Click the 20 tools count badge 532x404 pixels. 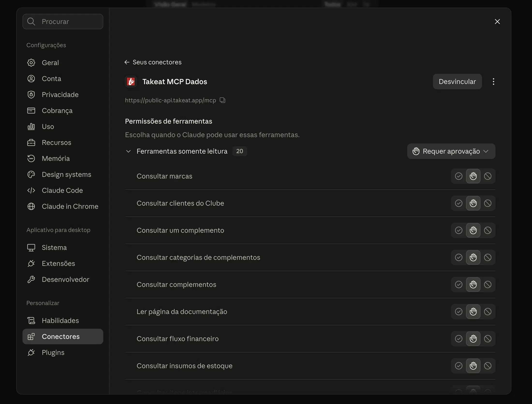tap(240, 151)
